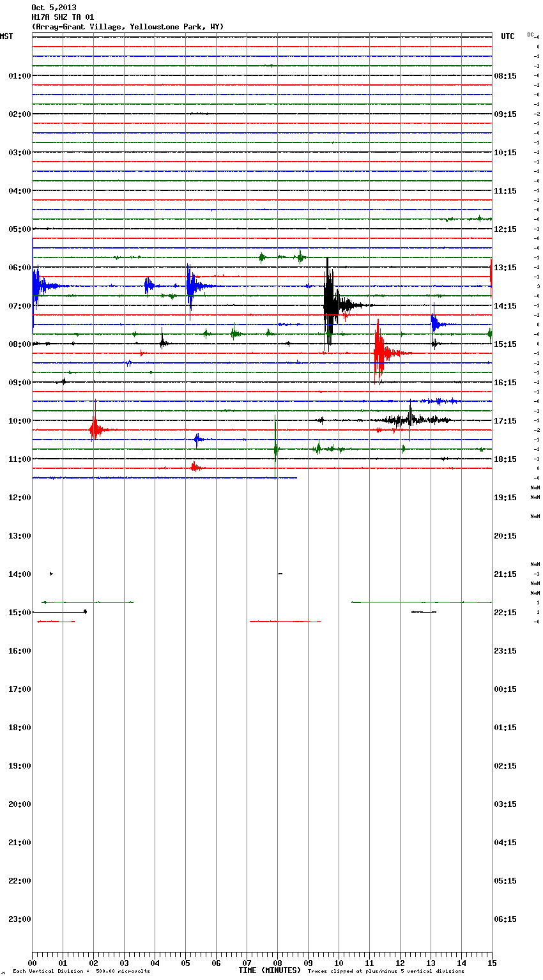Click the minute axis tick label "15"
Image resolution: width=543 pixels, height=980 pixels.
[x=492, y=963]
